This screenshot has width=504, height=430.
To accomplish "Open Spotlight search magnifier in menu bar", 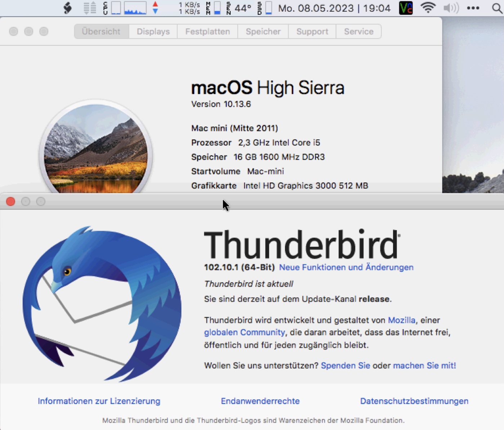I will [497, 8].
